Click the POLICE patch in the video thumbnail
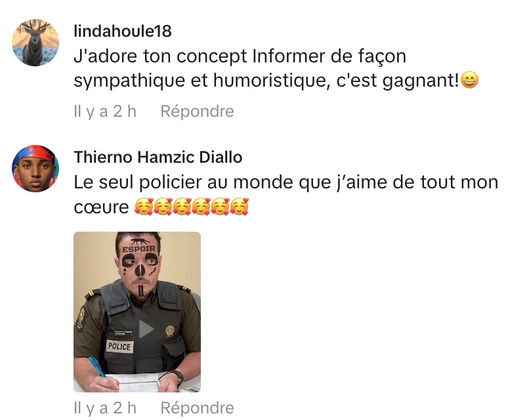Screen dimensions: 508x420 119,346
